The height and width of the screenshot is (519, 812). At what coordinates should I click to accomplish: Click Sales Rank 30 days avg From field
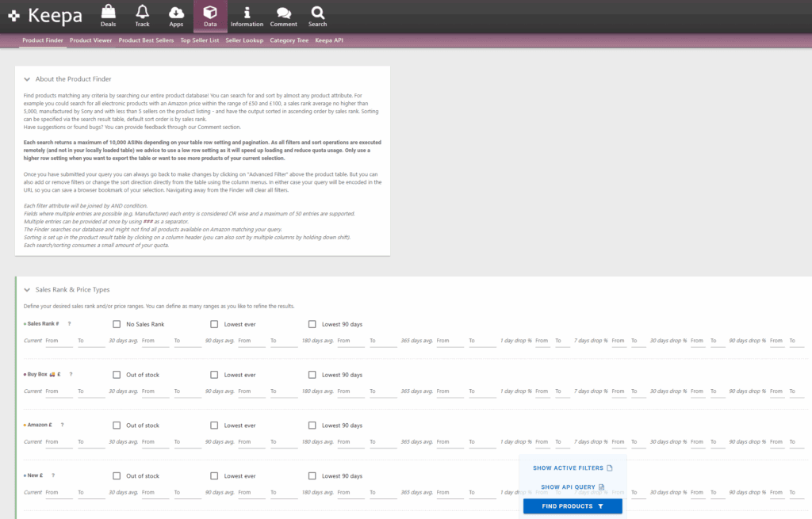pos(155,341)
